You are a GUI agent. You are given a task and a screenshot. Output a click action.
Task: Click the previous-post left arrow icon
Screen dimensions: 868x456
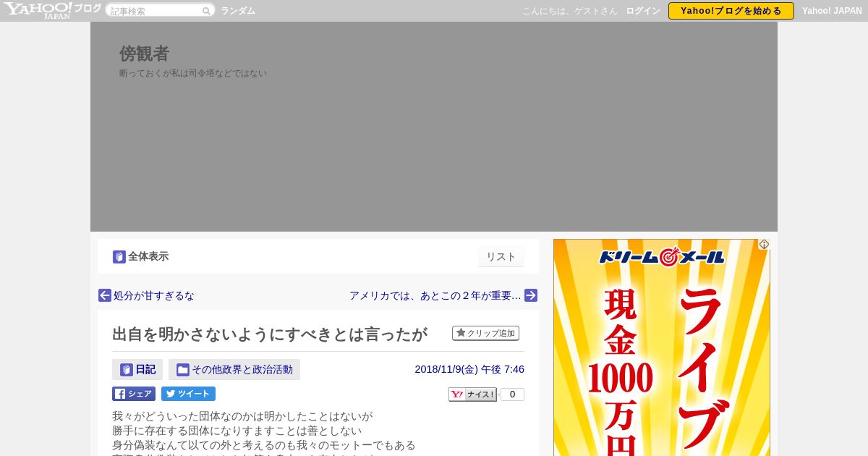(105, 295)
